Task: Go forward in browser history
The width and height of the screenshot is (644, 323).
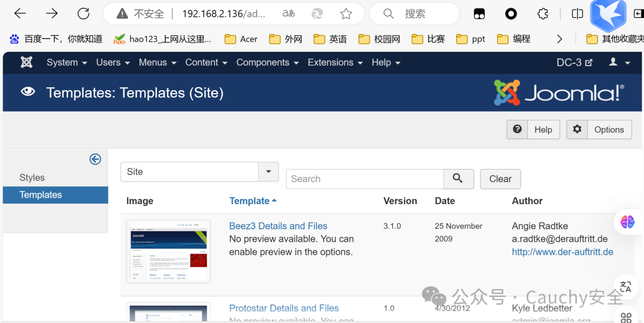Action: click(x=52, y=14)
